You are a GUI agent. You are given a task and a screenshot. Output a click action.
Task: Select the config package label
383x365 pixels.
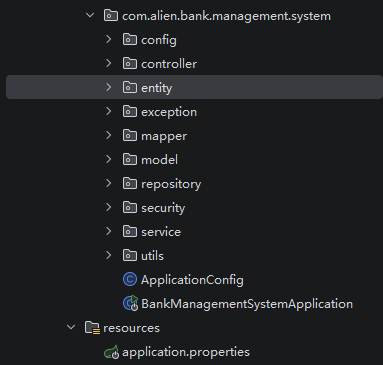[159, 40]
